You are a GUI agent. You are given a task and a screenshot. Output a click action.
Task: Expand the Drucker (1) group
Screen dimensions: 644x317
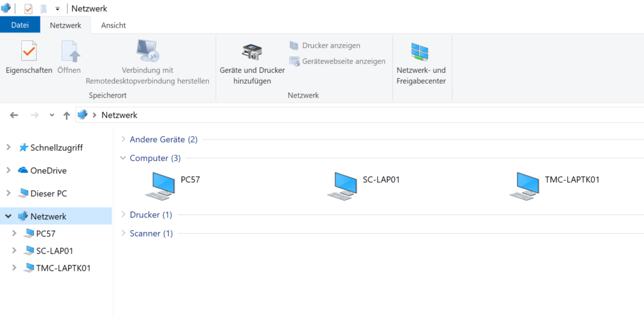click(123, 214)
